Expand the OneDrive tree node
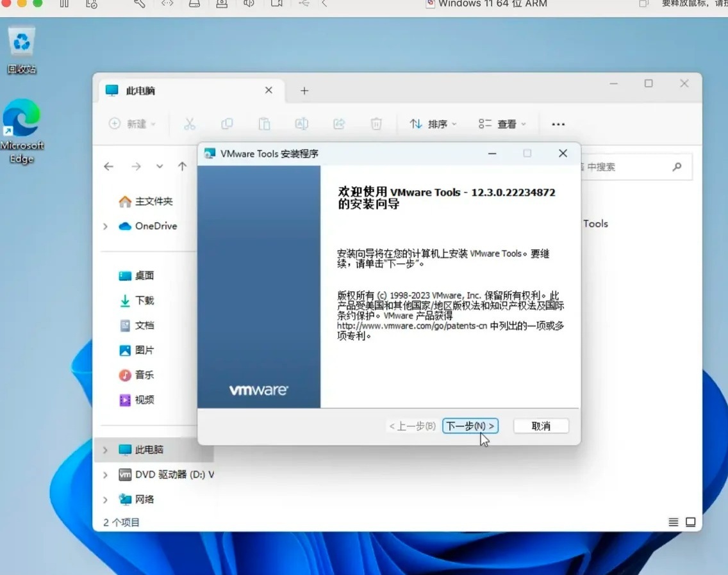The width and height of the screenshot is (728, 575). click(x=105, y=227)
